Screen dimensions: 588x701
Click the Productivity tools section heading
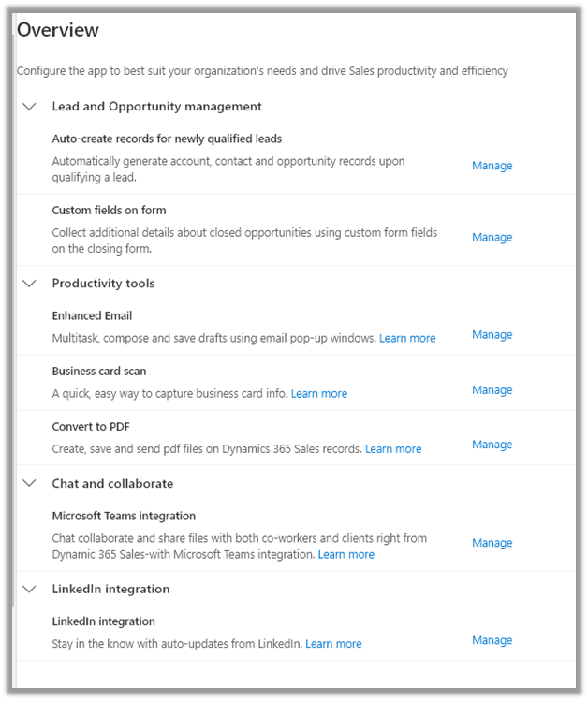pyautogui.click(x=103, y=284)
